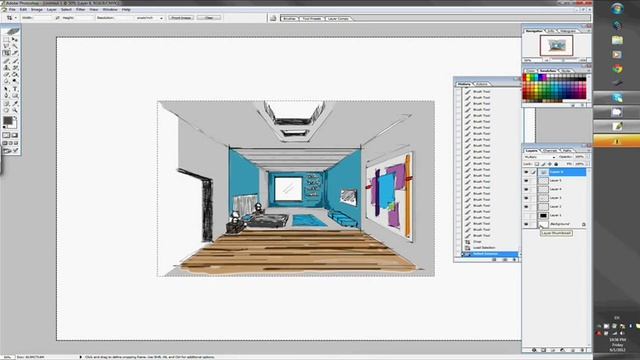Select the Hand tool
This screenshot has height=360, width=640.
point(6,110)
